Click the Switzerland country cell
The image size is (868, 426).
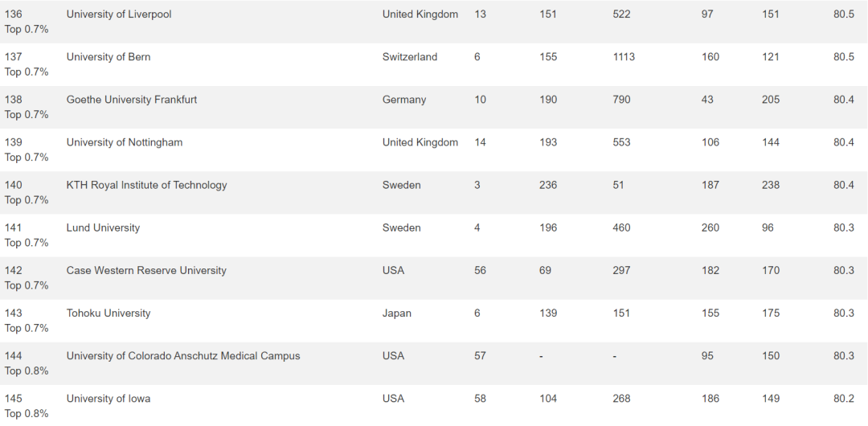coord(410,57)
